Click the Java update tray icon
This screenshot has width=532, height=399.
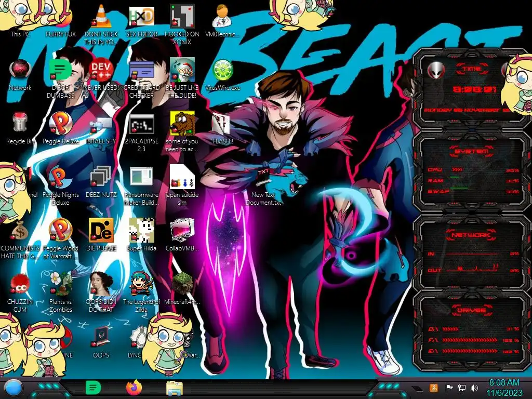pos(434,388)
